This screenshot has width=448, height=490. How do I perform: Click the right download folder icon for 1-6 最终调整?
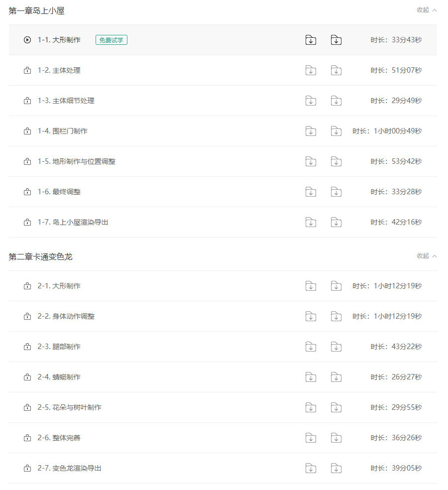[336, 192]
